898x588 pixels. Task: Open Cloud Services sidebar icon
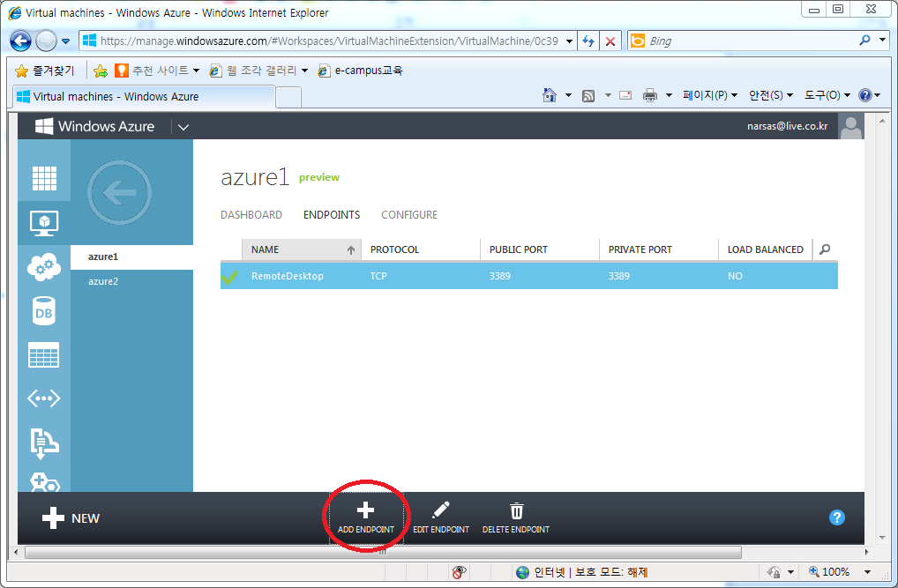tap(44, 266)
